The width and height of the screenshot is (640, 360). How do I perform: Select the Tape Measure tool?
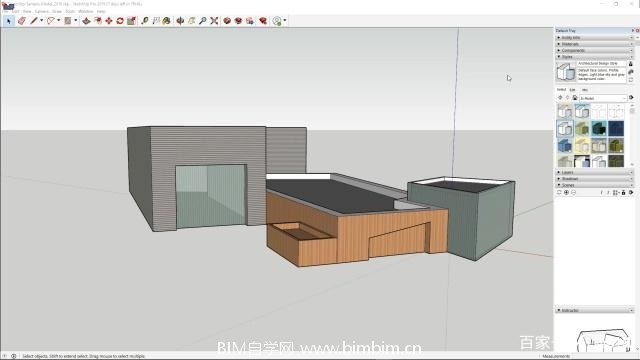144,20
